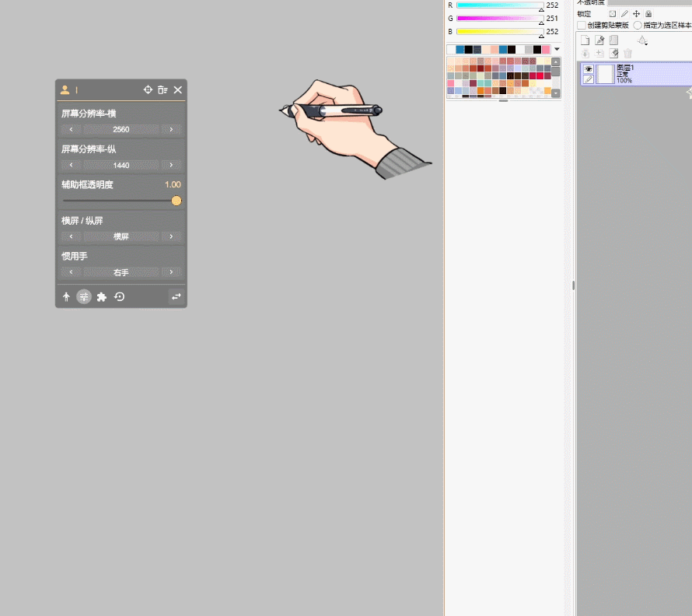
Task: Click the transfer down plus layer icon
Action: point(599,54)
